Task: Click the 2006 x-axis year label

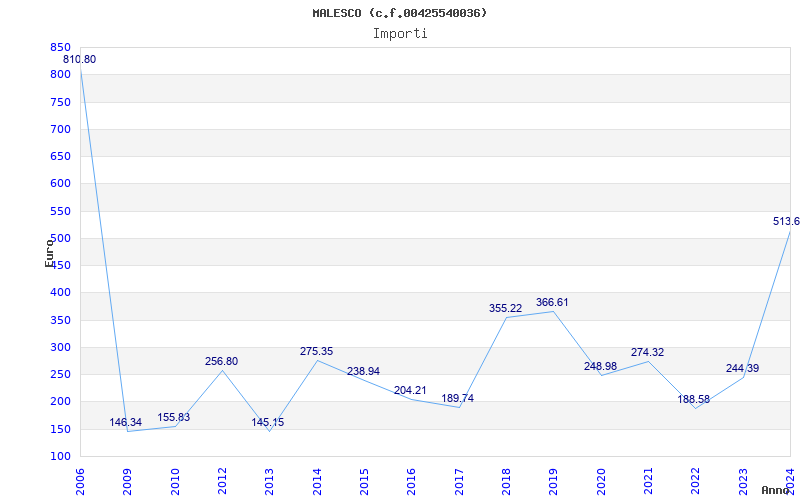Action: click(x=80, y=482)
